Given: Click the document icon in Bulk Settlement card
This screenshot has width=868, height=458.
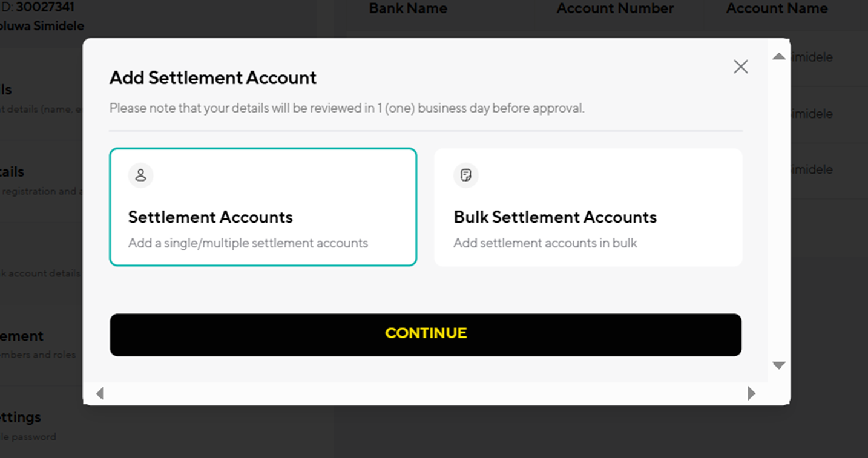Looking at the screenshot, I should coord(466,175).
